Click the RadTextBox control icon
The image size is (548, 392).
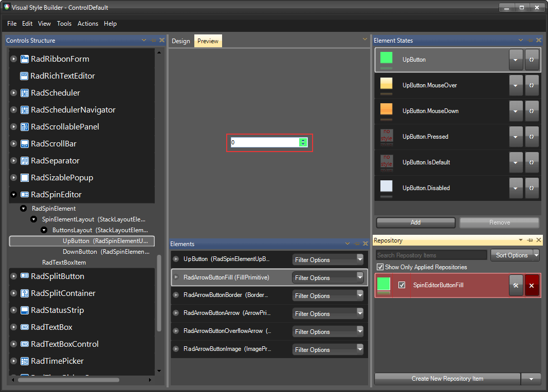pyautogui.click(x=25, y=327)
